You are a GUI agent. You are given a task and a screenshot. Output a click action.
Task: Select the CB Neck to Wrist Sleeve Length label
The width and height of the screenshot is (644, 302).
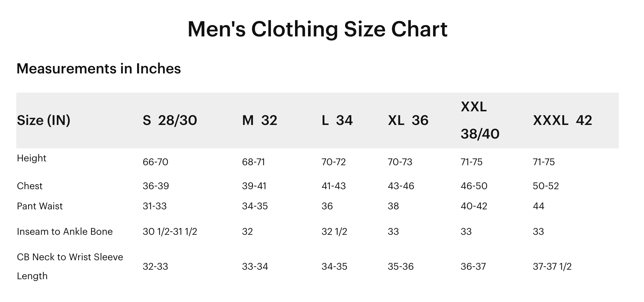[x=70, y=266]
